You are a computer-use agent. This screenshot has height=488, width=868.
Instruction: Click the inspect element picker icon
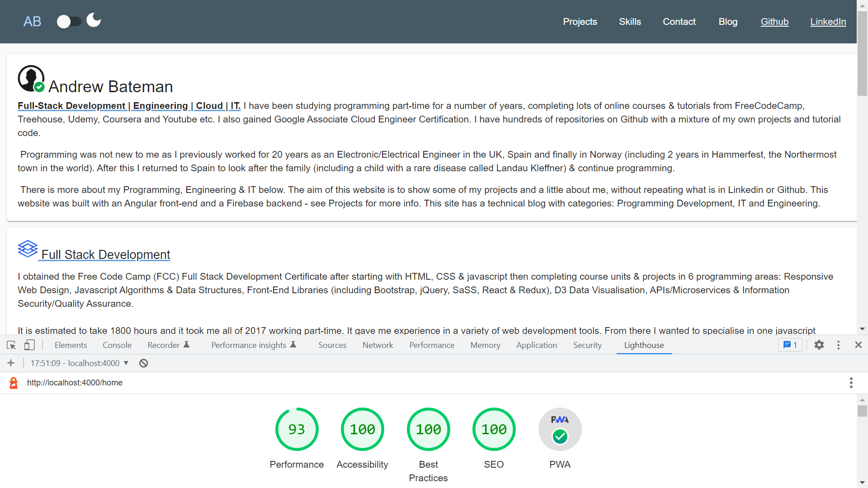point(11,345)
